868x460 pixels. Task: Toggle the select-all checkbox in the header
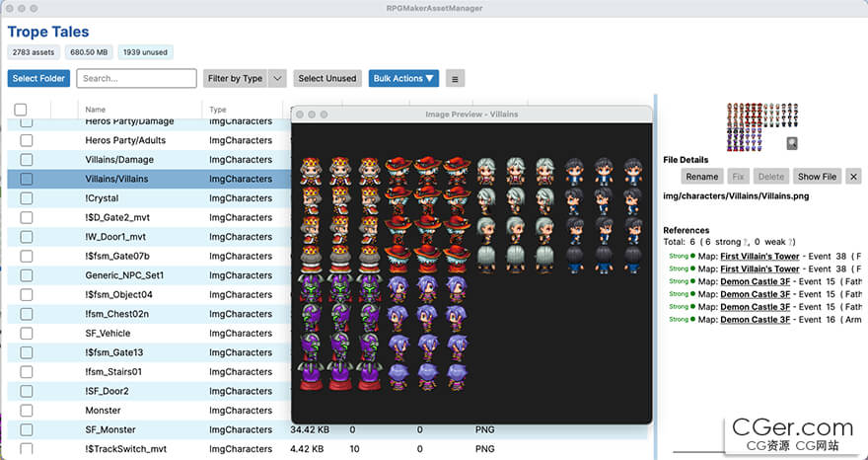(21, 110)
